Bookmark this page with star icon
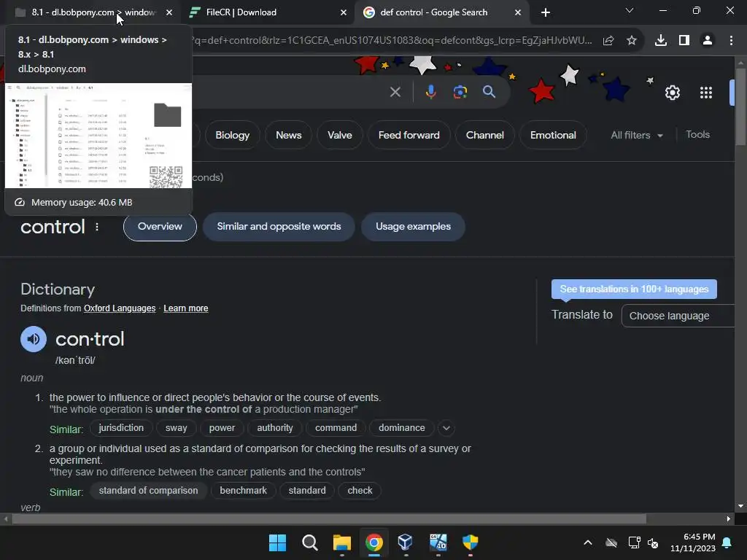The image size is (747, 560). (632, 41)
